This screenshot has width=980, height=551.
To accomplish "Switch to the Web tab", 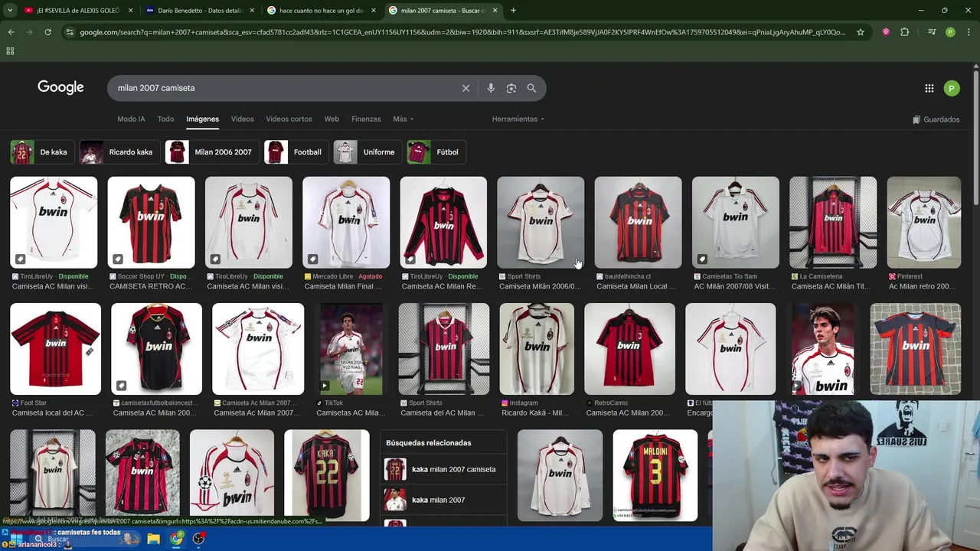I will click(x=332, y=119).
